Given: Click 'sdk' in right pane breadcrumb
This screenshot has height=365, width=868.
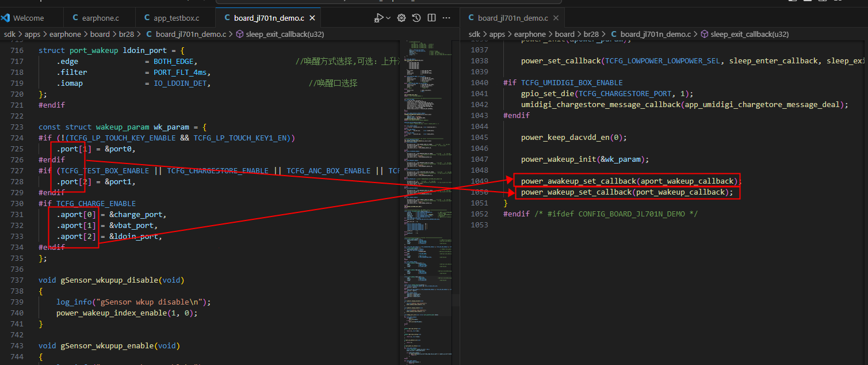Looking at the screenshot, I should [x=475, y=34].
